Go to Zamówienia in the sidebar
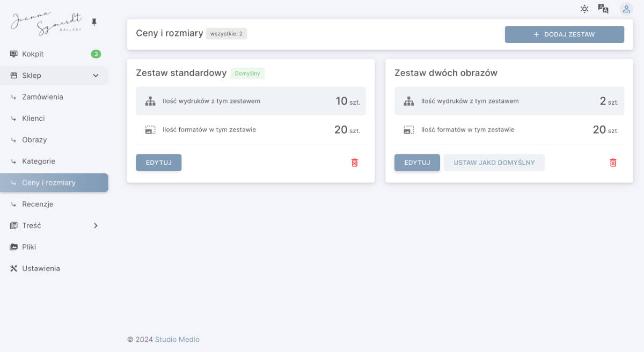The image size is (644, 352). coord(54,97)
